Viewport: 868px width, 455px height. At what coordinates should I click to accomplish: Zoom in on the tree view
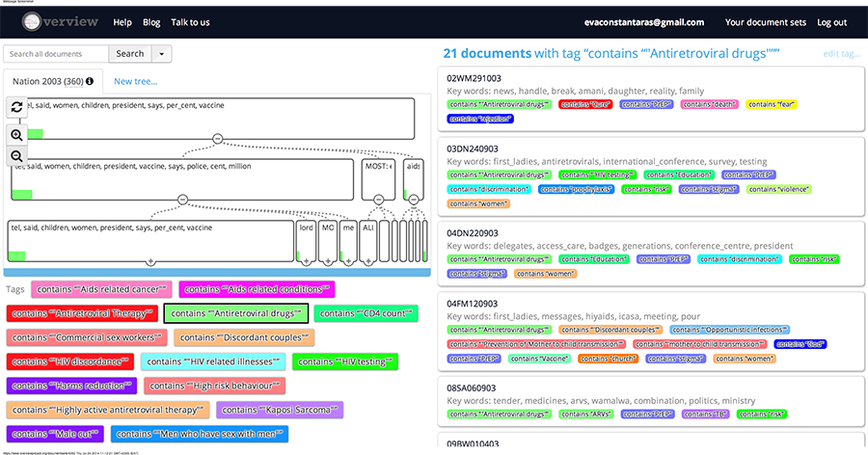[16, 135]
